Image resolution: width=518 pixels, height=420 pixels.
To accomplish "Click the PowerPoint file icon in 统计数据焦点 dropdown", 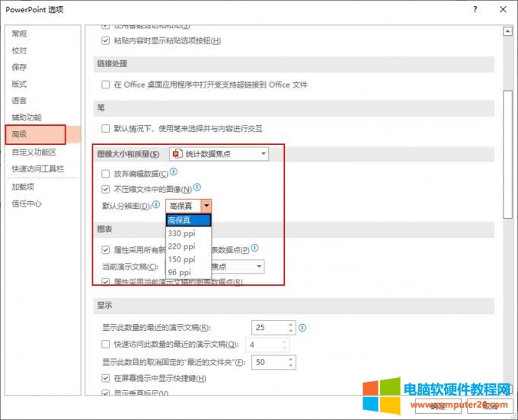I will click(x=176, y=154).
